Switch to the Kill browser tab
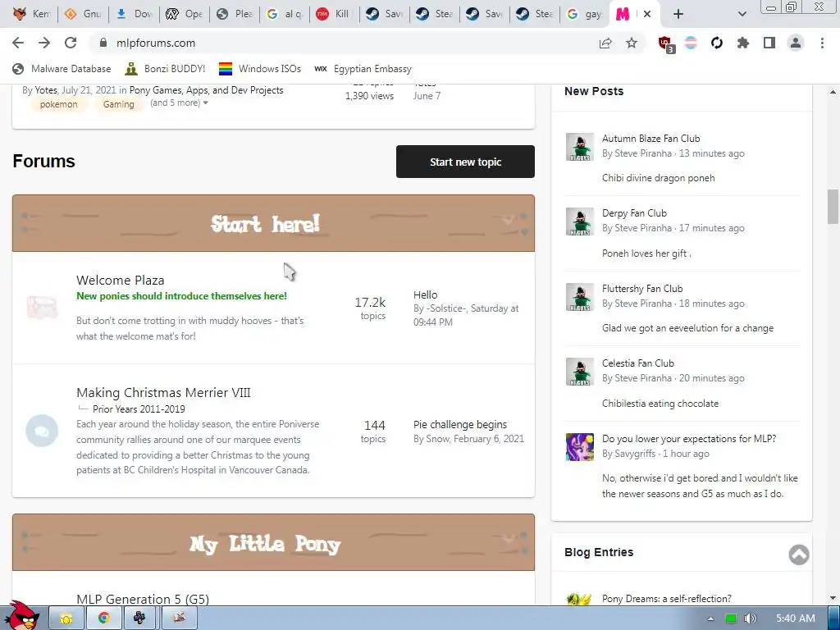 click(333, 14)
